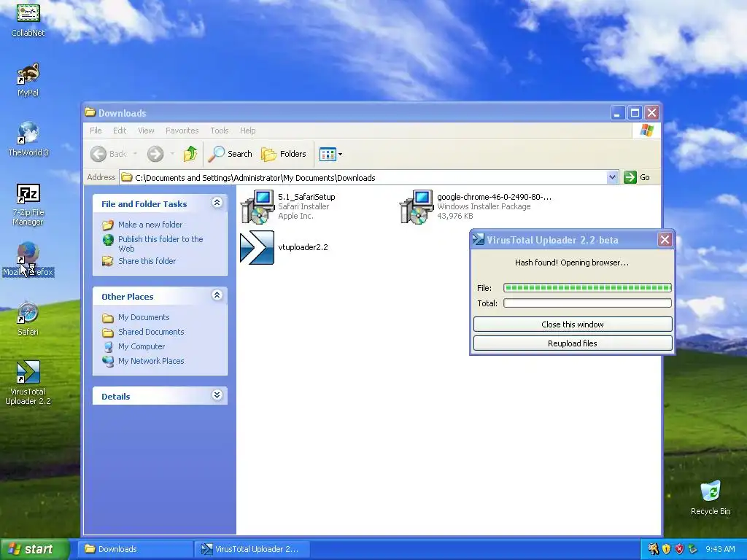Collapse the File and Folder Tasks panel
Screen dimensions: 747x560
tap(217, 203)
